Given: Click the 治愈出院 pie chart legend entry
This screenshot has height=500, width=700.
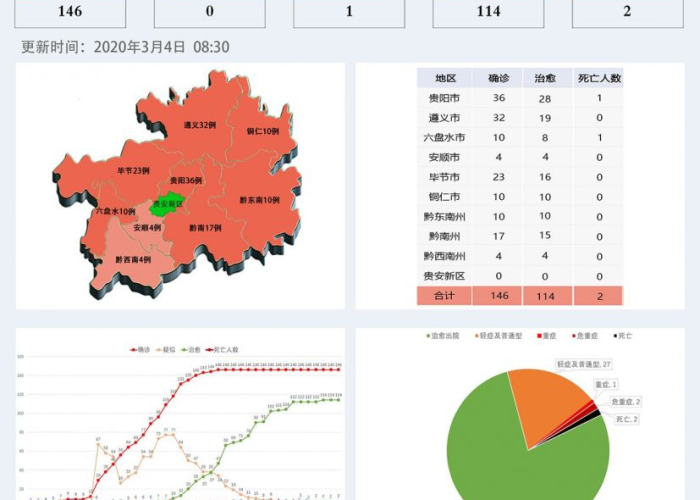Looking at the screenshot, I should [x=443, y=336].
